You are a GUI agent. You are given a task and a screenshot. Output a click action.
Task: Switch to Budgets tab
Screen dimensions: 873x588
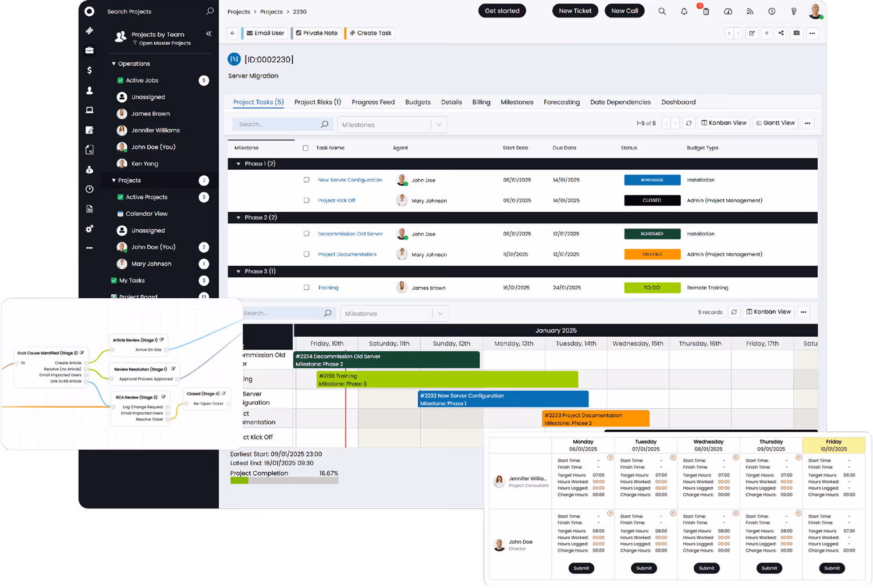coord(418,102)
